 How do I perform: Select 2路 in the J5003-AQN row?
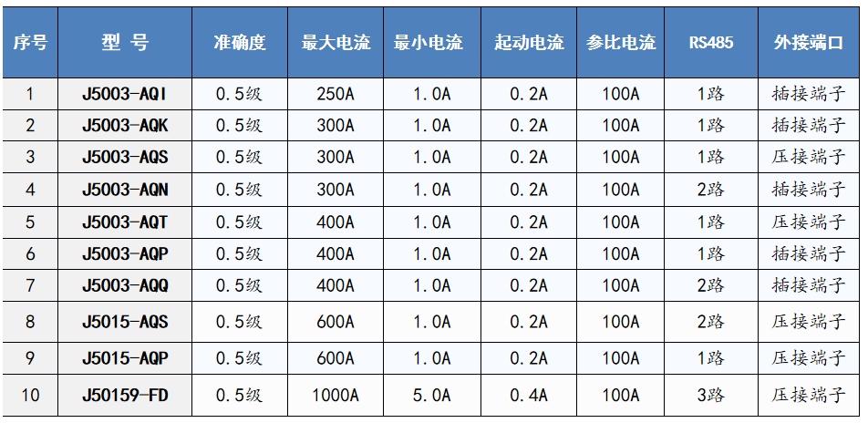click(x=711, y=190)
